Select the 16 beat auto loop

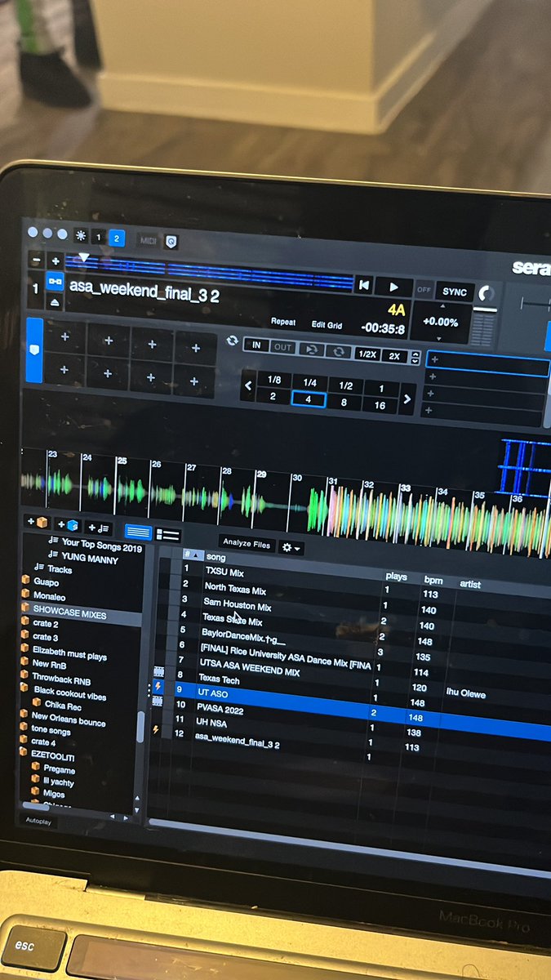[x=380, y=405]
